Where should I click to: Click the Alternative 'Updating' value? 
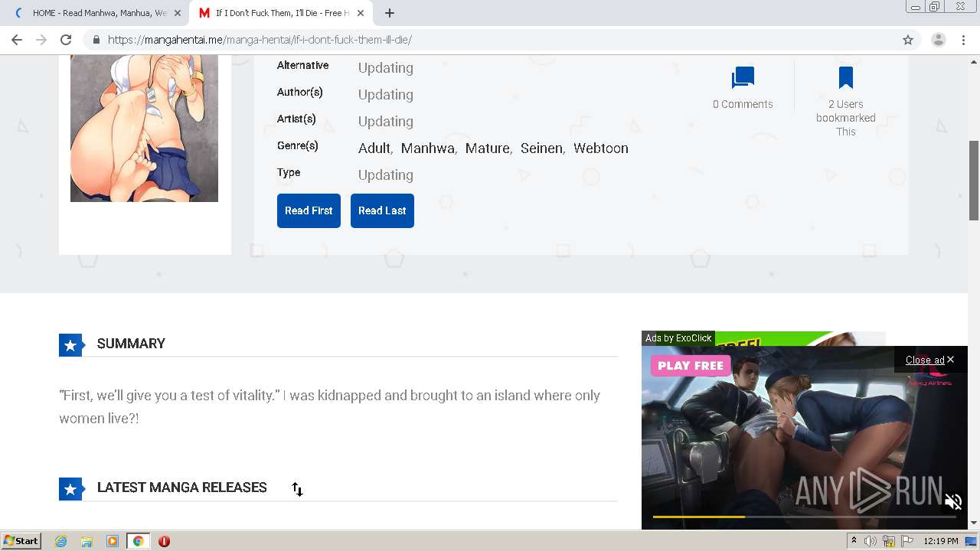(x=386, y=68)
